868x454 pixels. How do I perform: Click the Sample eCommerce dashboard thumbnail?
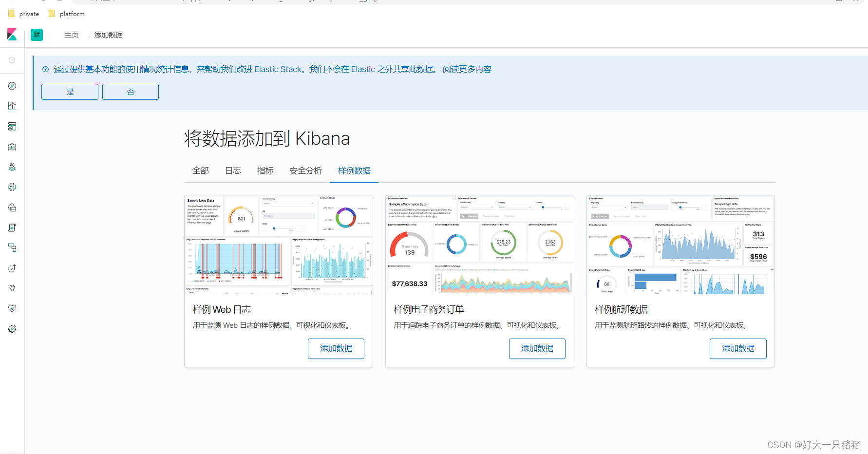point(480,245)
